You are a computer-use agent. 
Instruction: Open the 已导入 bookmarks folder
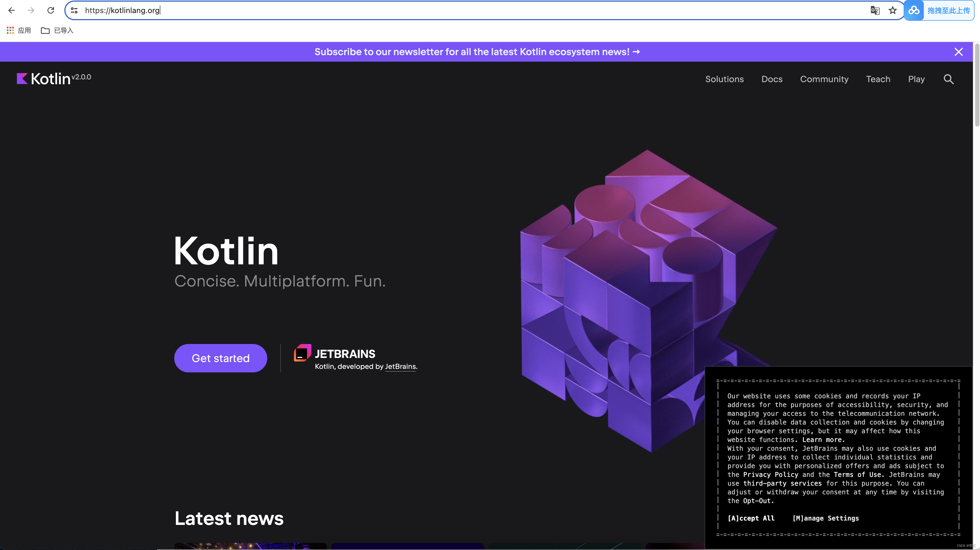pos(57,31)
